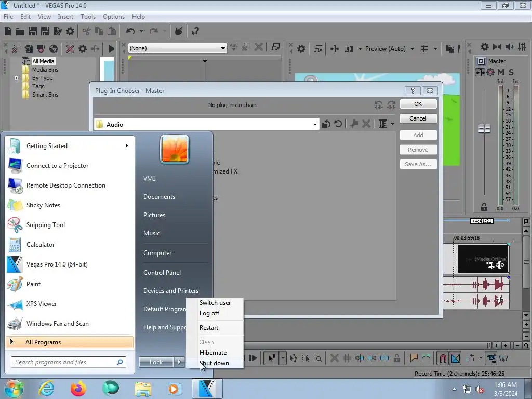This screenshot has width=532, height=399.
Task: Launch Snipping Tool from Start menu
Action: (70, 225)
